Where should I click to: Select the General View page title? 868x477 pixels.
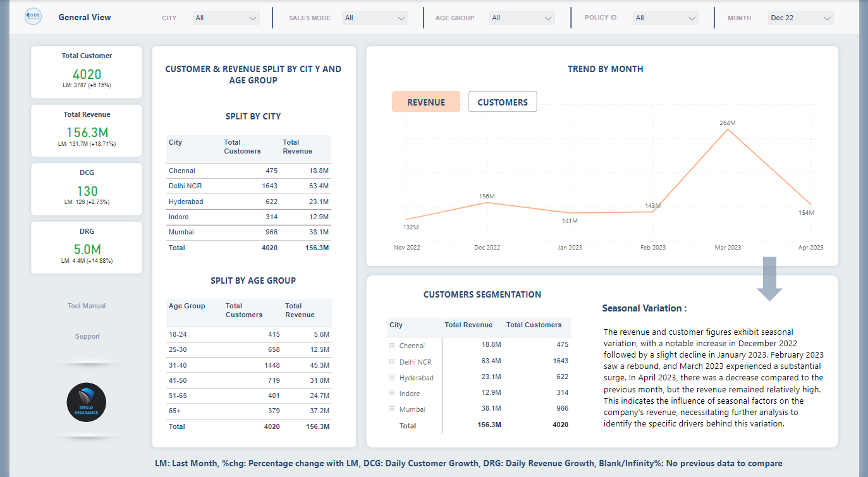pos(85,17)
